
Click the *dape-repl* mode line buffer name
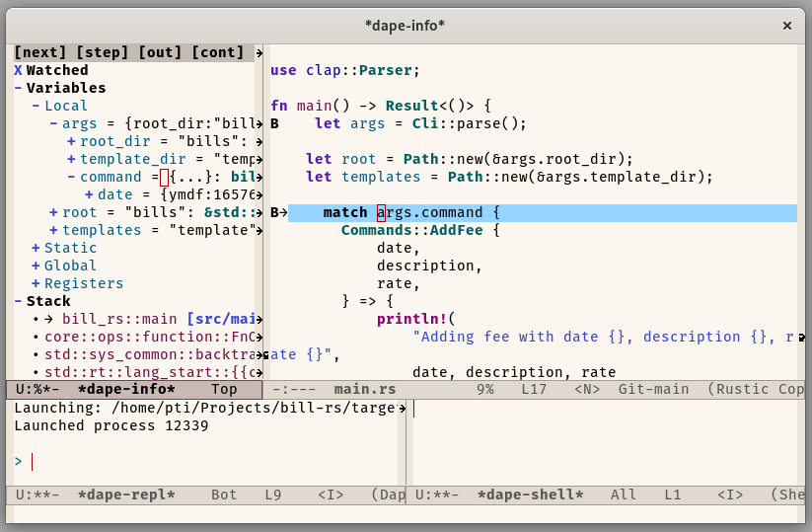126,494
